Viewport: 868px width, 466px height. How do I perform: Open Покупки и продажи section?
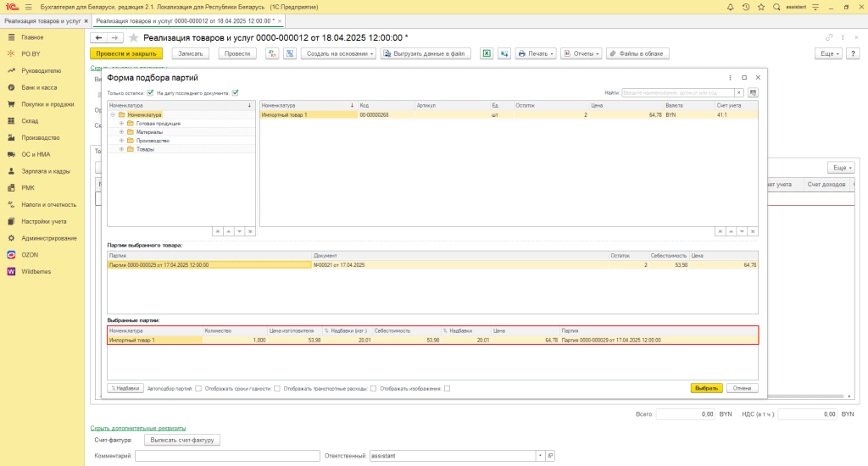coord(47,104)
